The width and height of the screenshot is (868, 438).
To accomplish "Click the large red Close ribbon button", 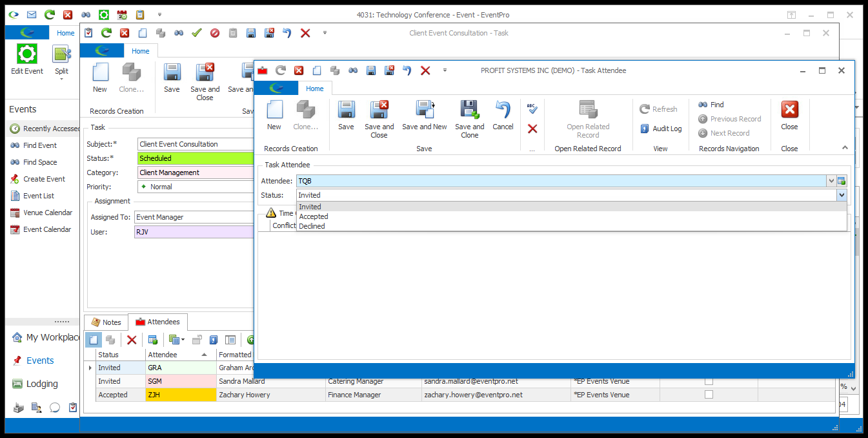I will 789,115.
